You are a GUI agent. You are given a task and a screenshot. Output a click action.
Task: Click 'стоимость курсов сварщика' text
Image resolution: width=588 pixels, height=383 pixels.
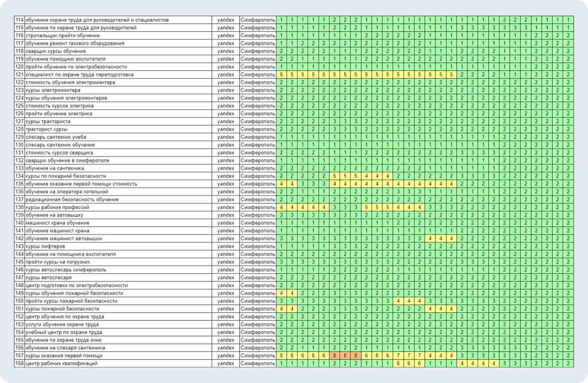[x=59, y=153]
